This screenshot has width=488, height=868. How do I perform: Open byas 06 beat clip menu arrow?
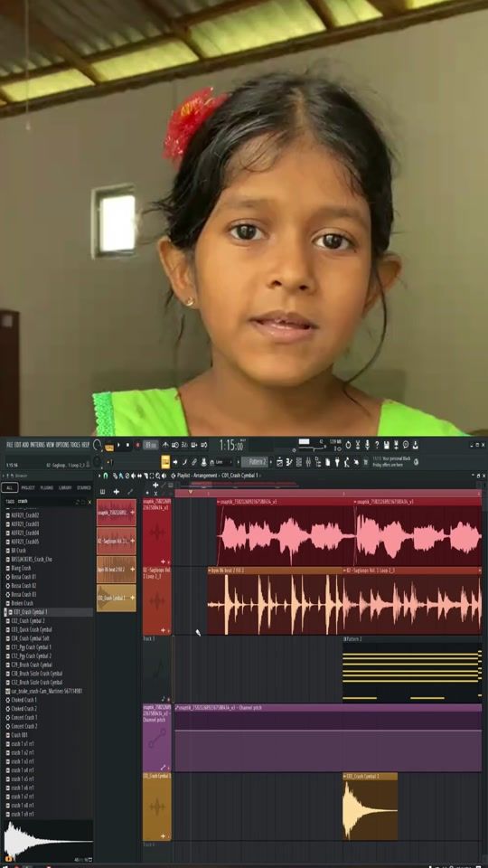211,571
